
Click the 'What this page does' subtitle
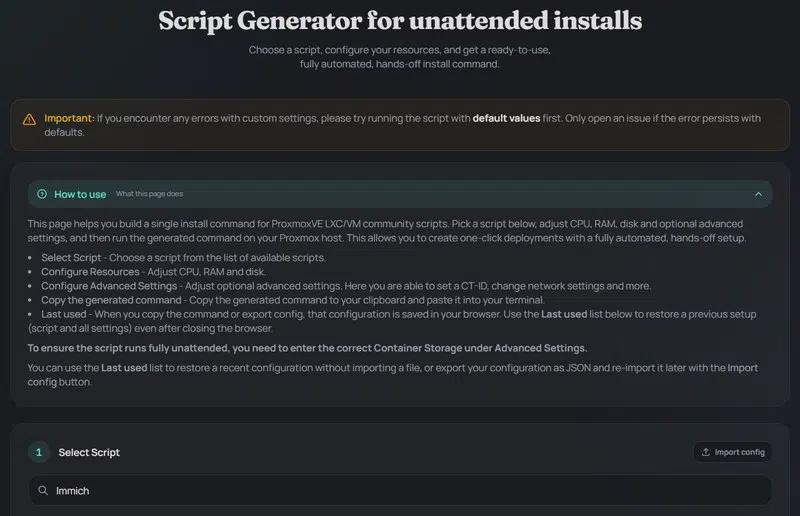(x=149, y=194)
